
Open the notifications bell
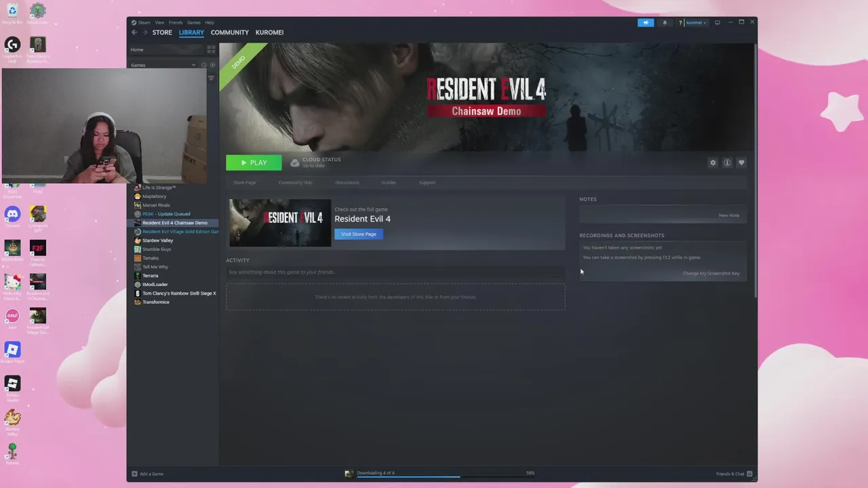coord(665,22)
